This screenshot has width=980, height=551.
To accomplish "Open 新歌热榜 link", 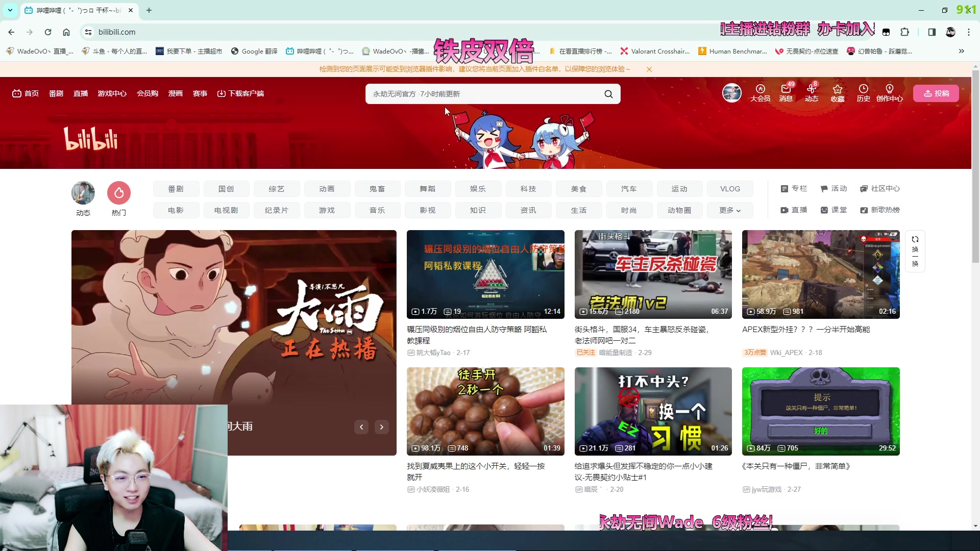I will point(880,210).
